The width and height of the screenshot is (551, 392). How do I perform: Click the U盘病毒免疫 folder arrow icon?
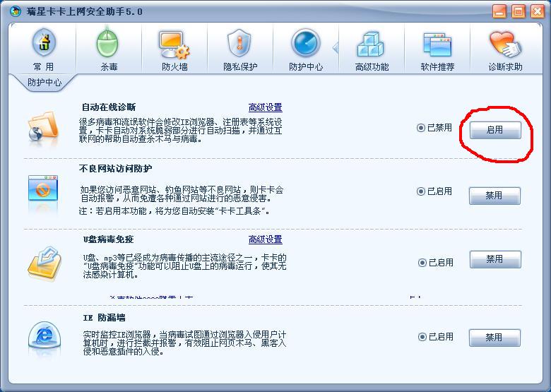pos(45,263)
